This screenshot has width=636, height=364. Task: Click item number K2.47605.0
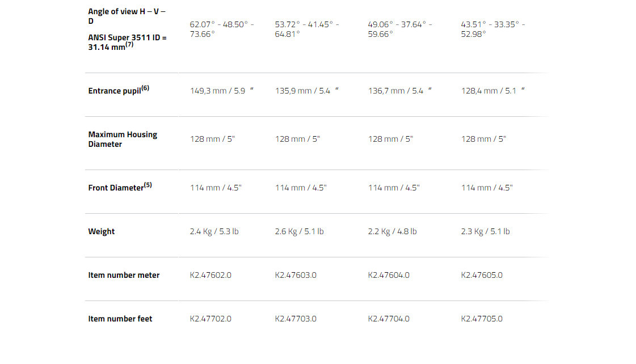(482, 275)
